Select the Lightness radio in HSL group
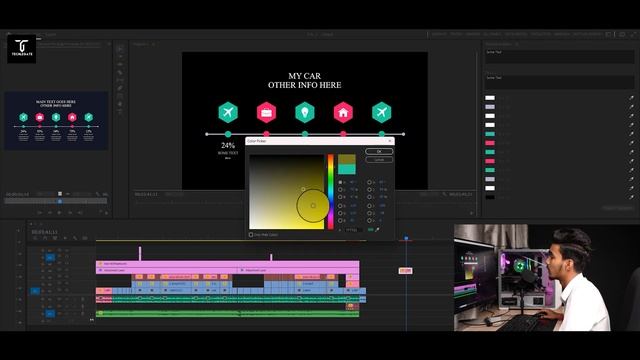Screen dimensions: 640x360 point(369,197)
